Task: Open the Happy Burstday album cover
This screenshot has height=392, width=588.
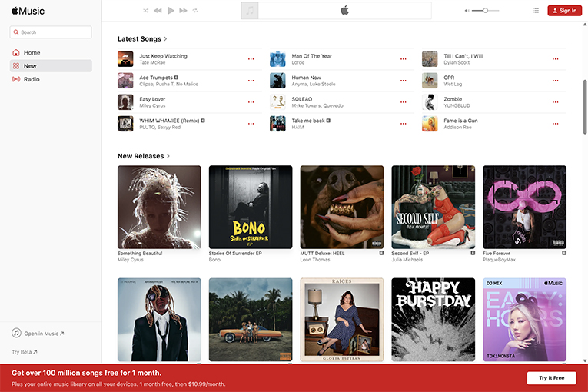Action: tap(434, 320)
